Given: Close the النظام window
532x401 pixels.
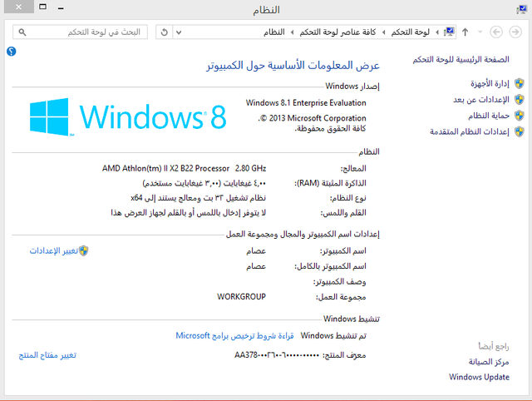Looking at the screenshot, I should [18, 7].
